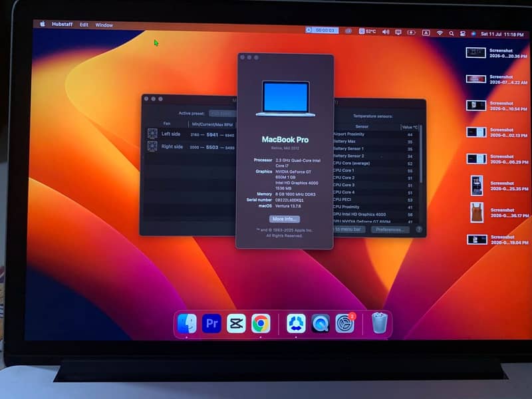The image size is (532, 399).
Task: Click the Siri icon in menu bar
Action: [473, 34]
